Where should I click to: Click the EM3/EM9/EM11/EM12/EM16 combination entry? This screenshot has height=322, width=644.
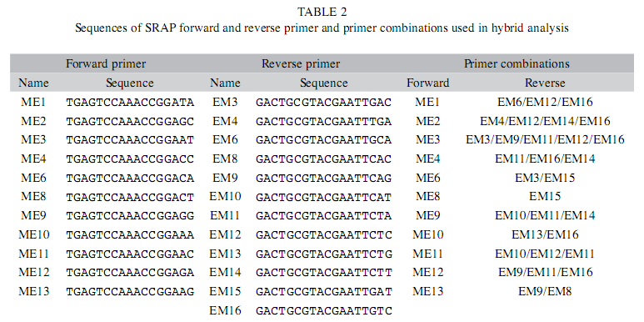545,140
